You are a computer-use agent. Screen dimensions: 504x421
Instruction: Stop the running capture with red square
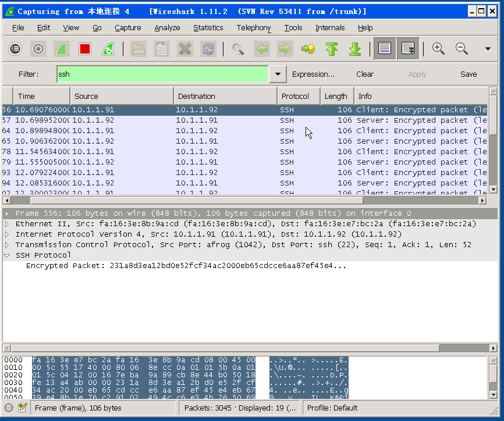point(85,49)
